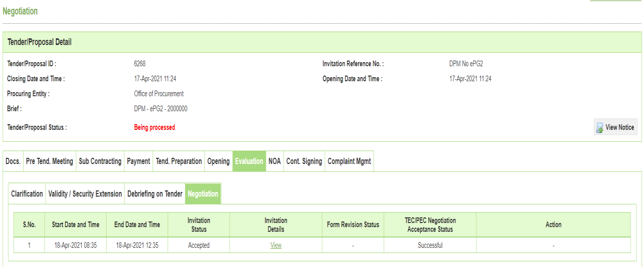The width and height of the screenshot is (644, 267).
Task: Click the View Notice document icon
Action: (600, 128)
